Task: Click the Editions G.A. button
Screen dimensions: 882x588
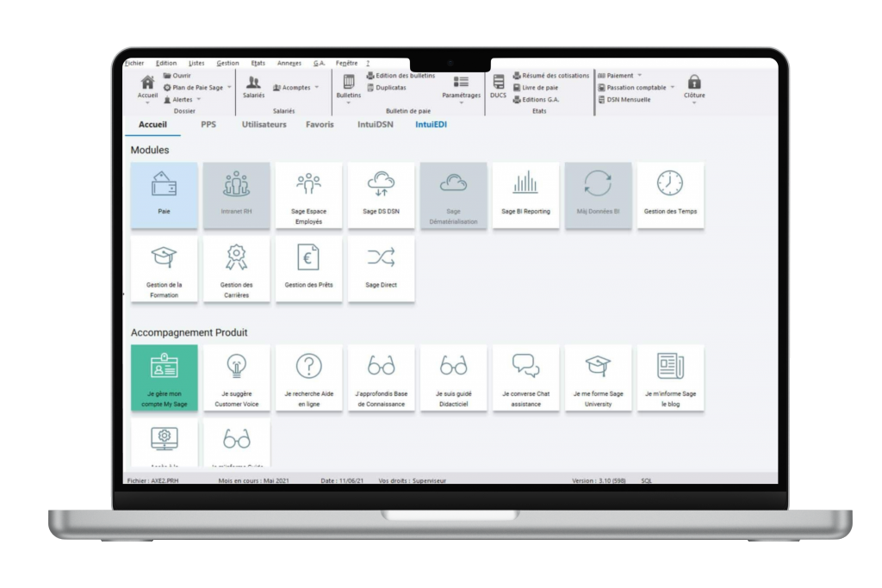Action: click(536, 100)
